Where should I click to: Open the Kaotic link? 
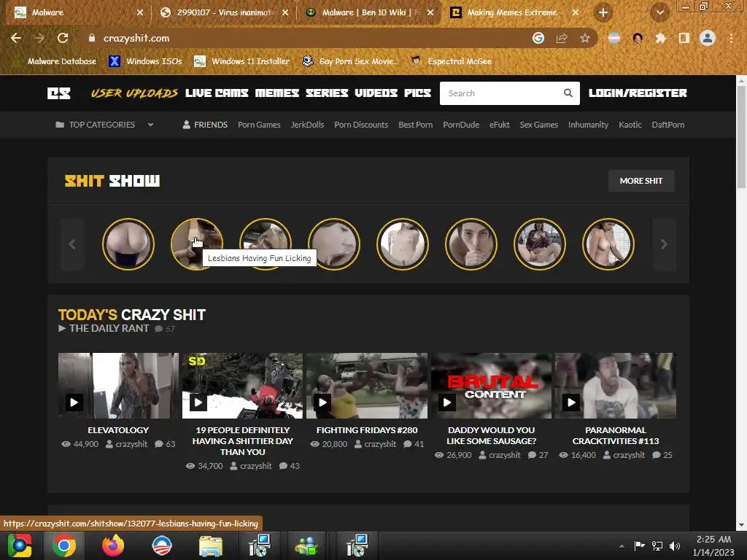[630, 125]
